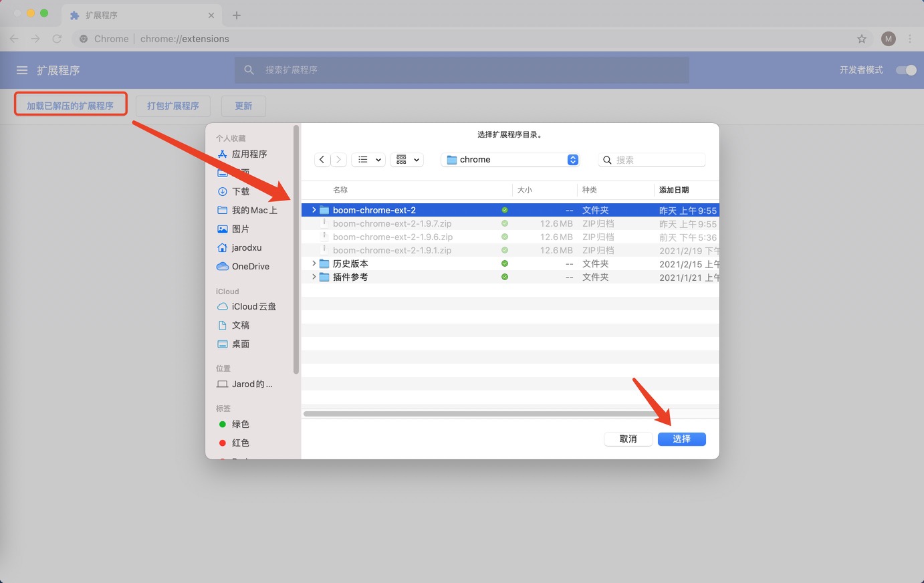
Task: Close the 扩展程序 tab
Action: 211,15
